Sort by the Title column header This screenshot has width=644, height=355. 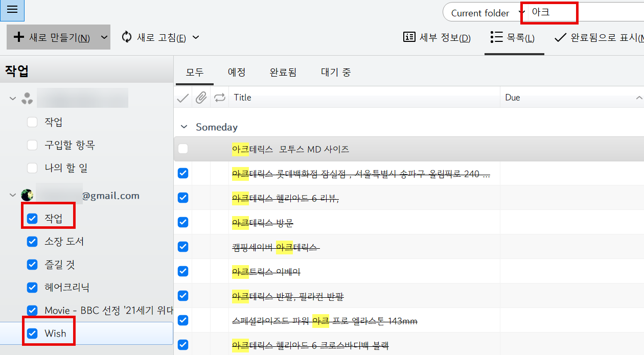[364, 98]
